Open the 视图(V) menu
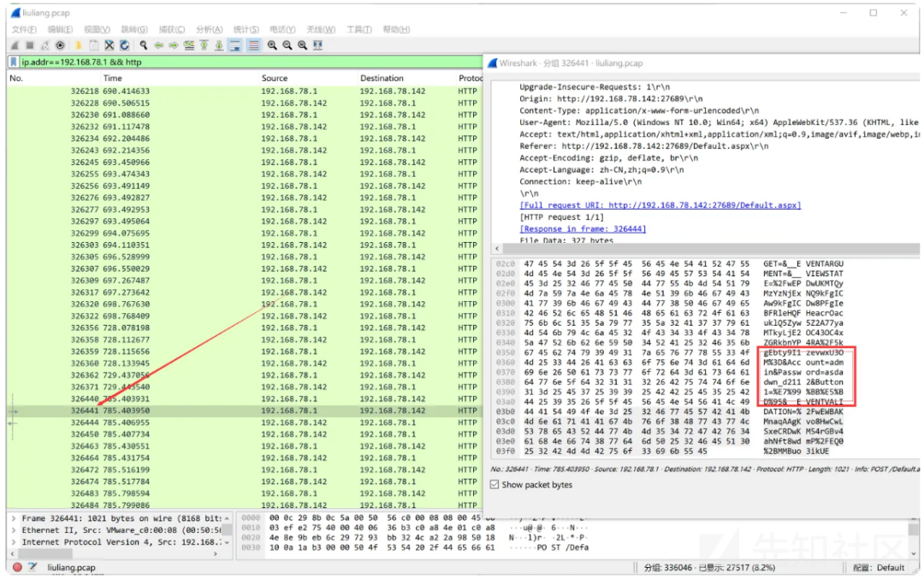 click(x=97, y=29)
